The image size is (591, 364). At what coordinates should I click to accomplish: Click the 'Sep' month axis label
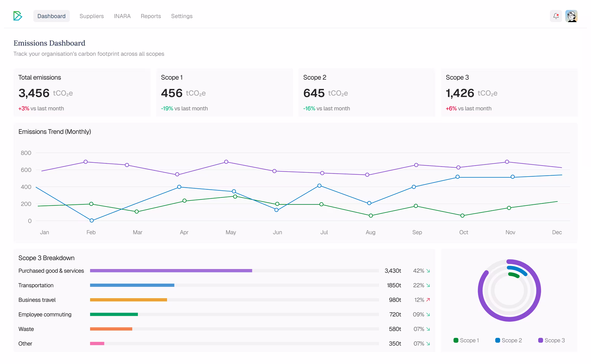(x=417, y=232)
